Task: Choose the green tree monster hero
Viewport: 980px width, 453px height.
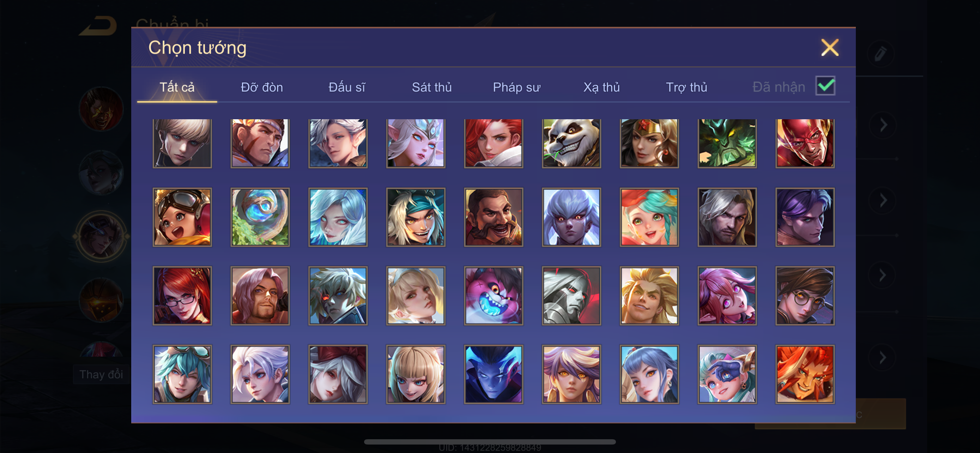Action: click(727, 143)
